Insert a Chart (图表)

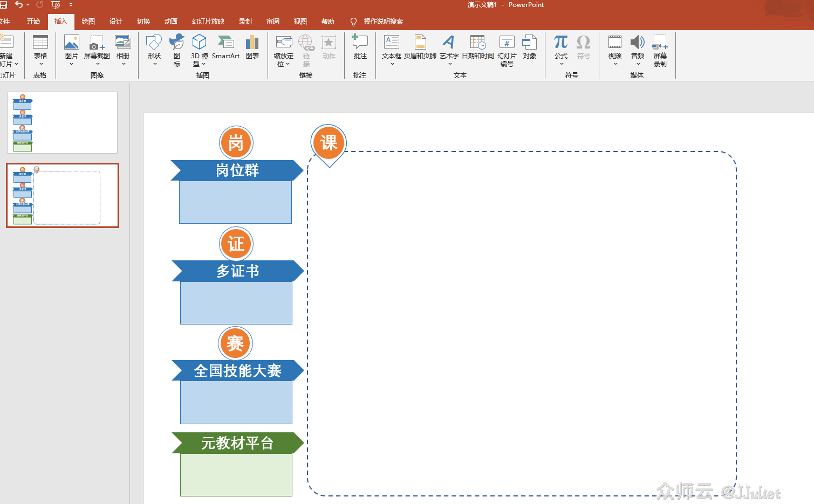click(x=252, y=47)
